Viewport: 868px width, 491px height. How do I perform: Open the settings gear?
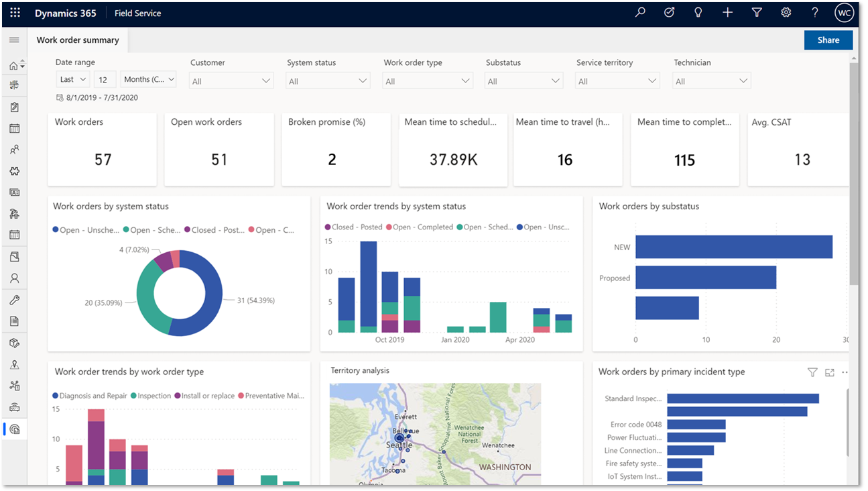(x=786, y=13)
